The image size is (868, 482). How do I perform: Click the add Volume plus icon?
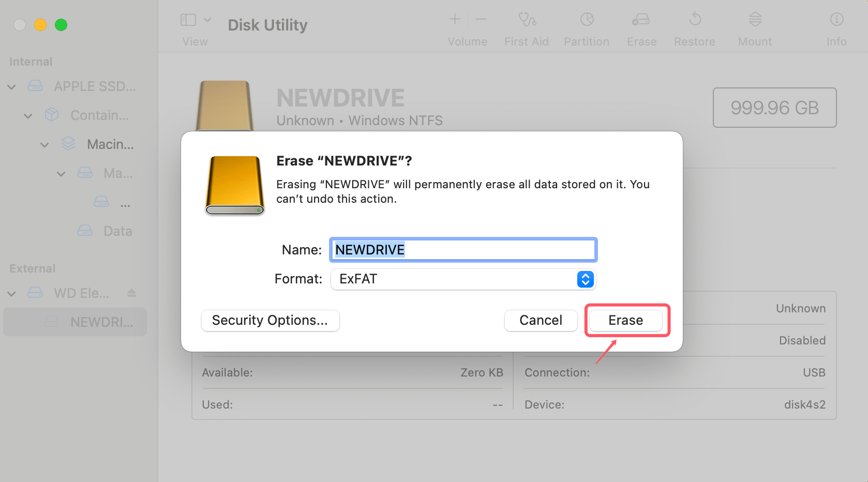(x=454, y=19)
